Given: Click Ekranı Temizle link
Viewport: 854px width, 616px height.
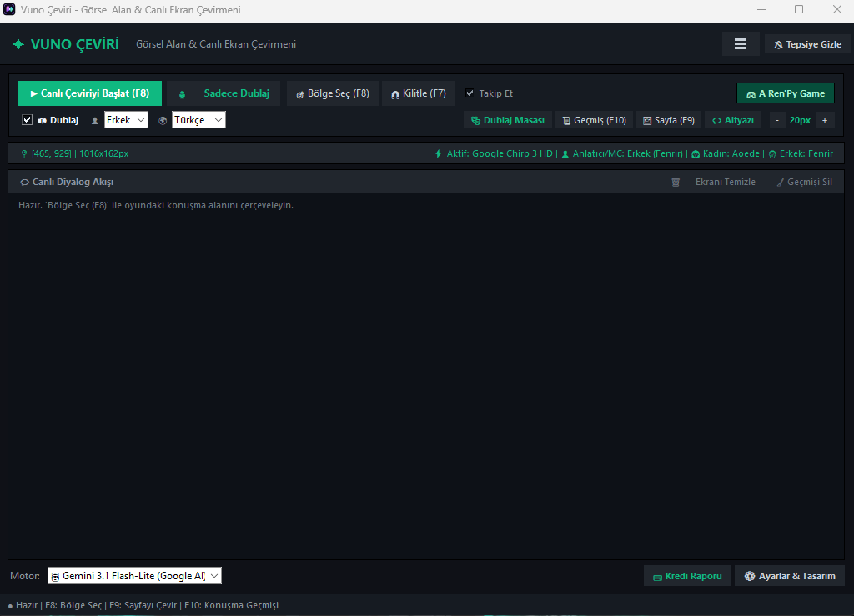Looking at the screenshot, I should pyautogui.click(x=725, y=183).
